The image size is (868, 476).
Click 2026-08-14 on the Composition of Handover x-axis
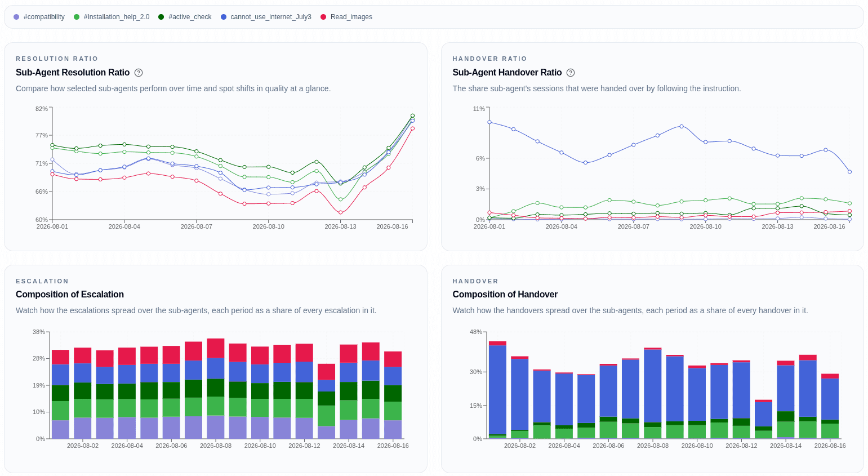coord(786,446)
